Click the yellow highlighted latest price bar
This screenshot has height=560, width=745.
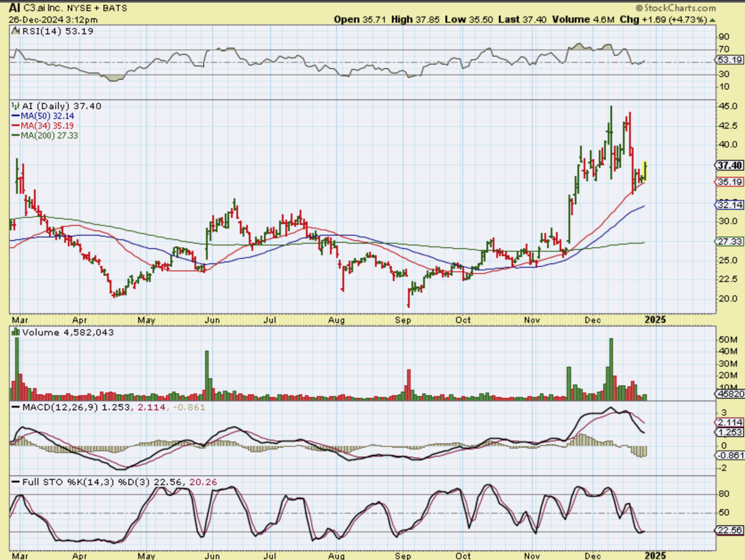pos(645,171)
